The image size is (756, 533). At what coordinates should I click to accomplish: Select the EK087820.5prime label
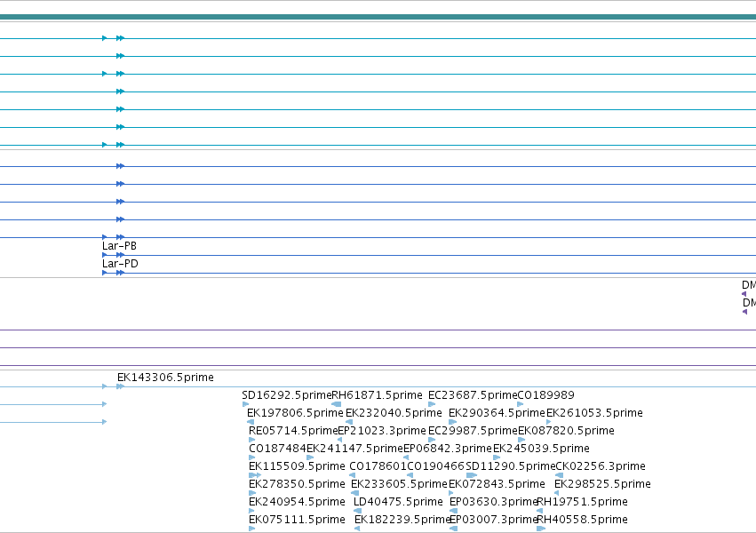pyautogui.click(x=566, y=431)
